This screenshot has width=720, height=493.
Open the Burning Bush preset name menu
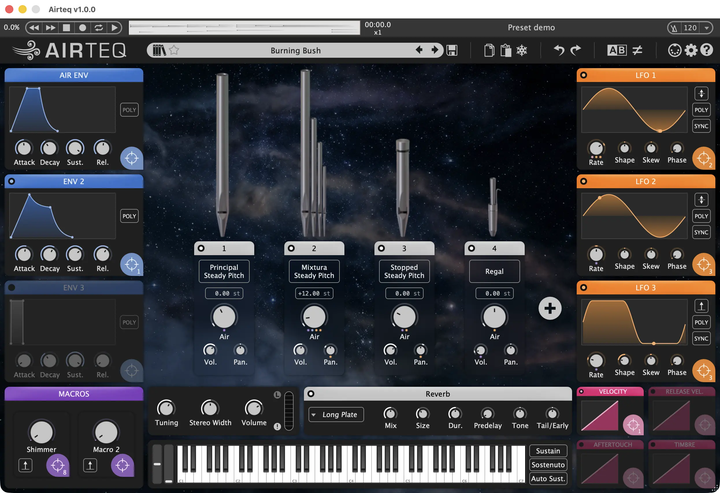click(x=295, y=50)
